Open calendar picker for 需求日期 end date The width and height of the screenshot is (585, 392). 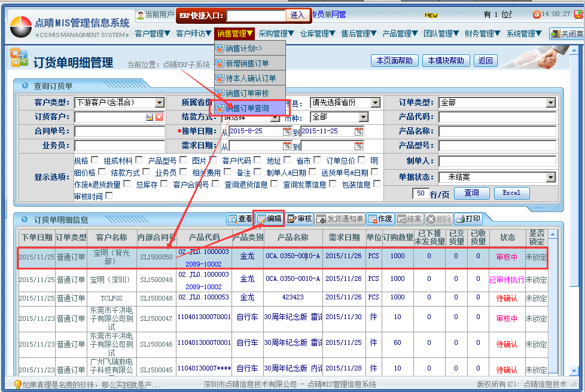pyautogui.click(x=359, y=146)
